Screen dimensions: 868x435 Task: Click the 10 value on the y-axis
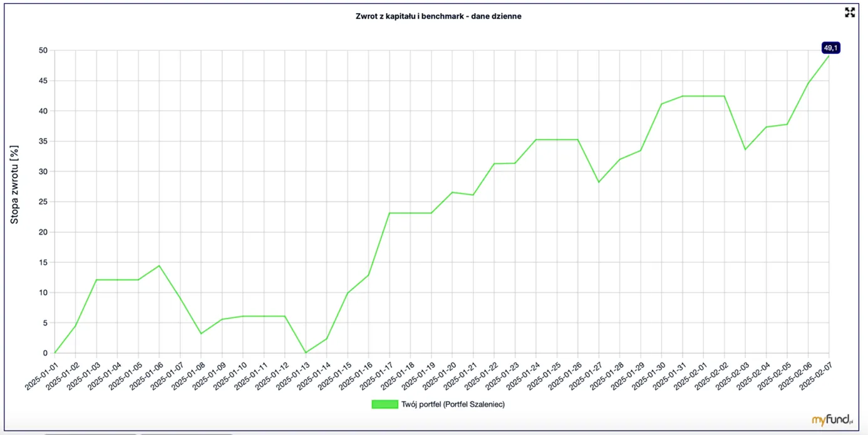pyautogui.click(x=43, y=293)
